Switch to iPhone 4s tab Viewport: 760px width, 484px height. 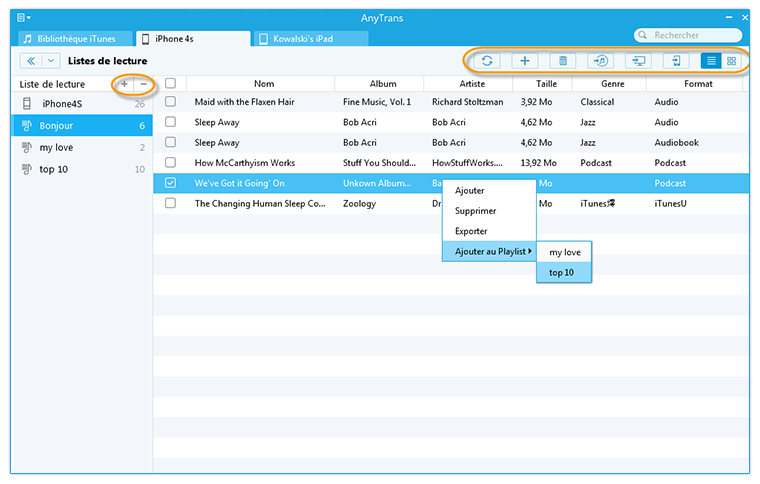(193, 39)
